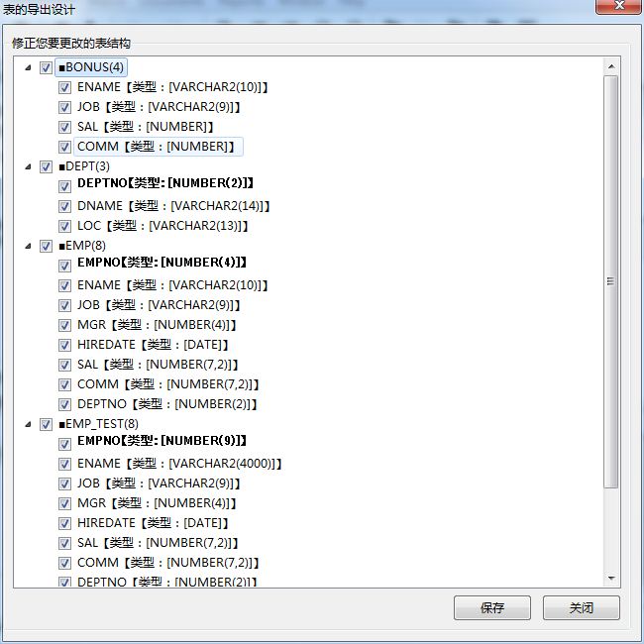Select the MGR NUMBER(4) row under EMP

point(157,325)
